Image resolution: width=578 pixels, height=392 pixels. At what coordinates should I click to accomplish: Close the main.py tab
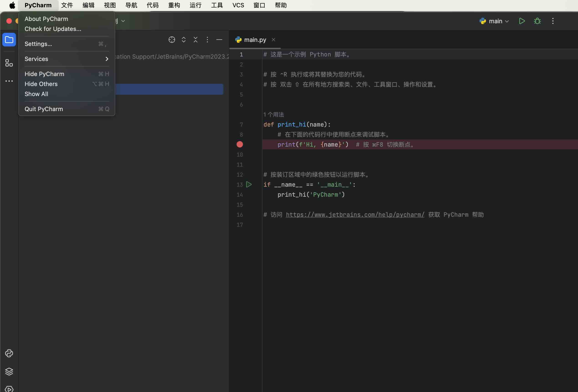[273, 40]
